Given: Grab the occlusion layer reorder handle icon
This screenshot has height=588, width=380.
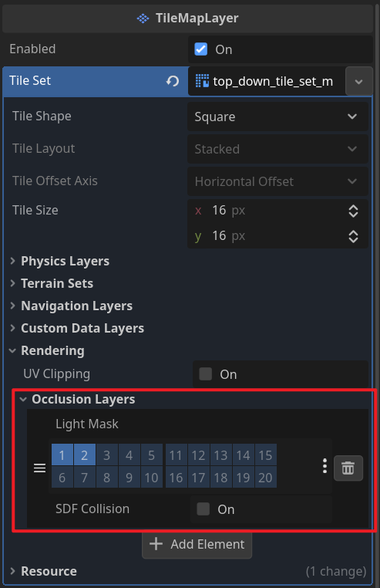Looking at the screenshot, I should [x=40, y=468].
